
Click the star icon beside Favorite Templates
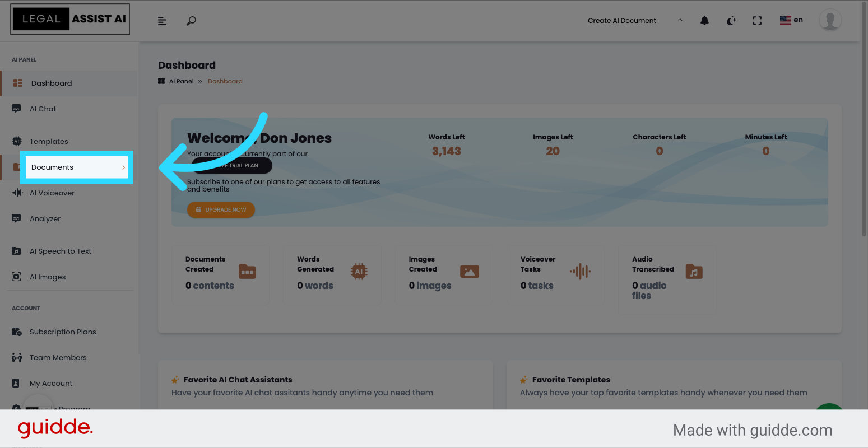[523, 380]
